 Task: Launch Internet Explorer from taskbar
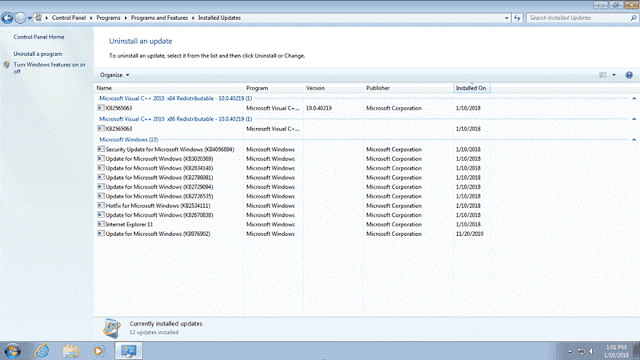42,351
